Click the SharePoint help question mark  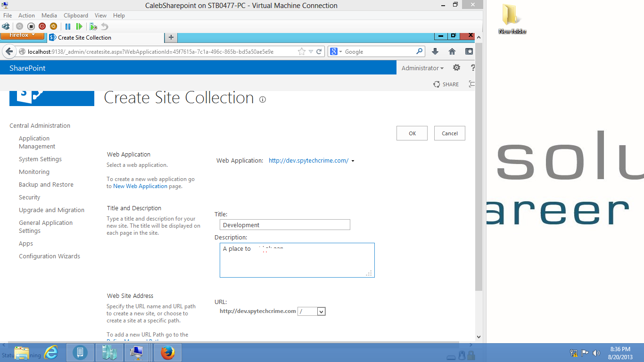(473, 68)
